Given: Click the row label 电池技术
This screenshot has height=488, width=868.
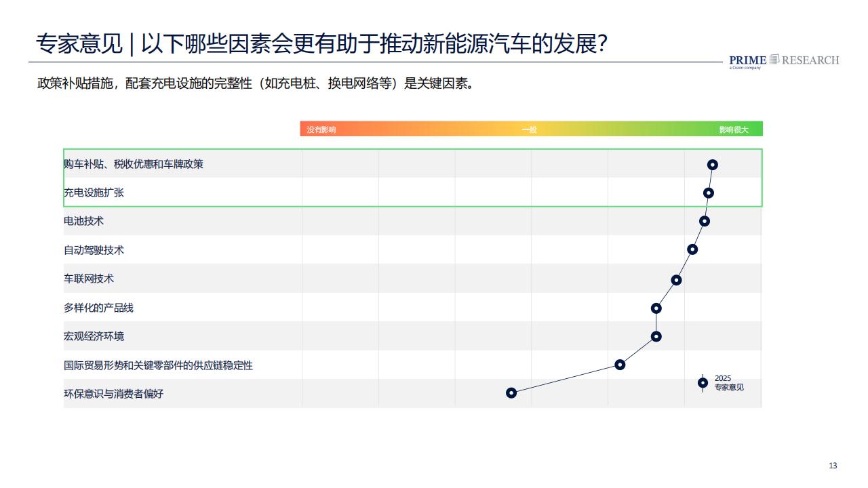Looking at the screenshot, I should [83, 221].
